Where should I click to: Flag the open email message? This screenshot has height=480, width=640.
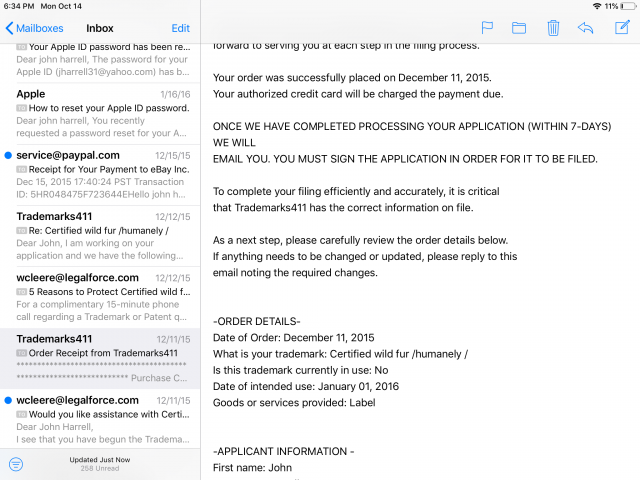(x=488, y=28)
